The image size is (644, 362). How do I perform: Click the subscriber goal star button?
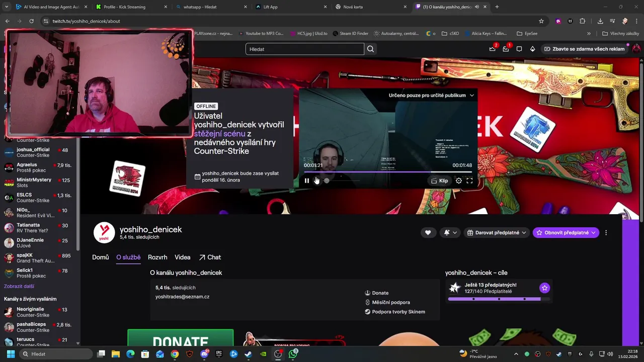(544, 288)
